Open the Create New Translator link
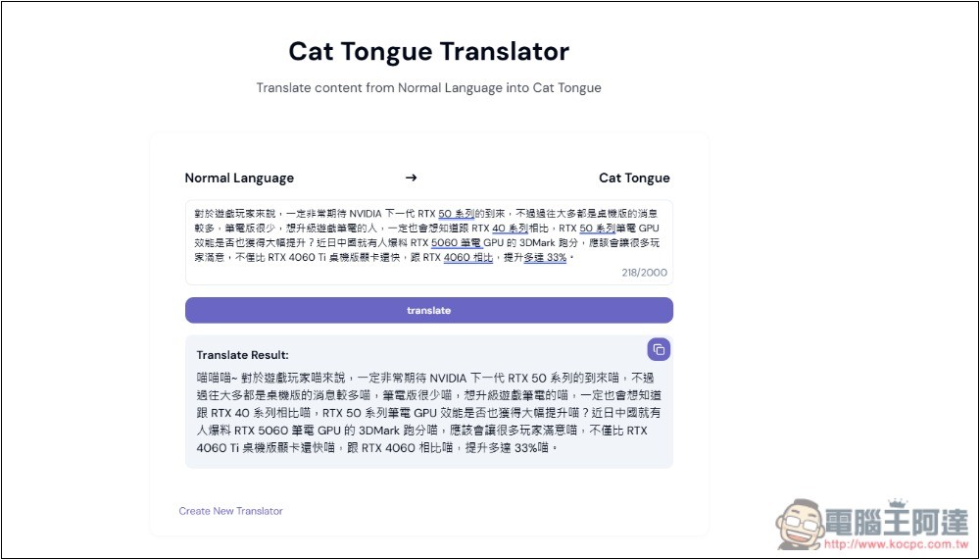The image size is (980, 560). 230,511
